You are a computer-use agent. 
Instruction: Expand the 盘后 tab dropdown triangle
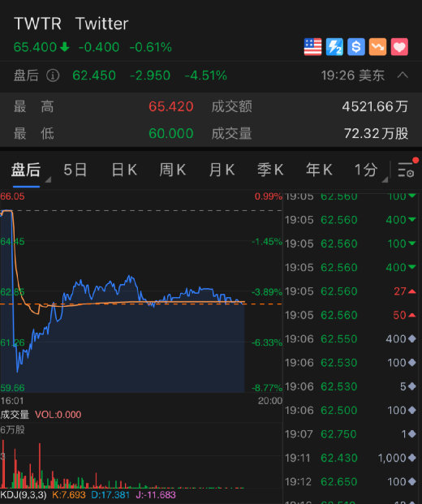coord(48,179)
